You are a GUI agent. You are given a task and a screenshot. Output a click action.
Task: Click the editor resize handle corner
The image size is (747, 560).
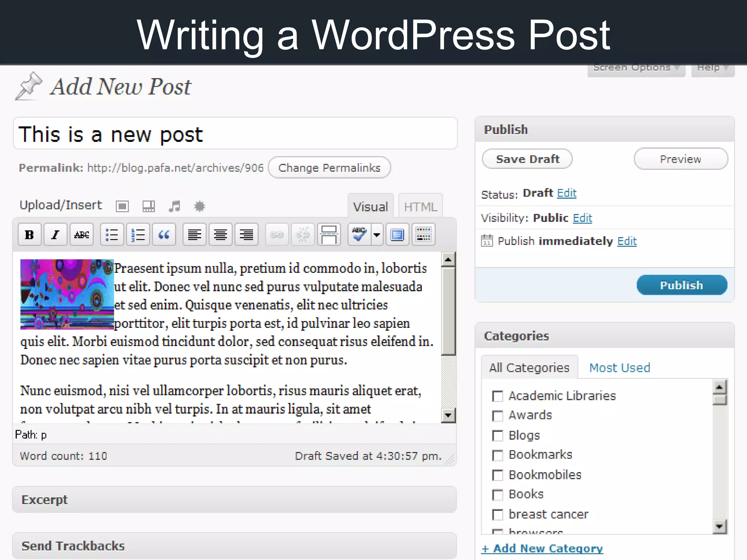[450, 460]
